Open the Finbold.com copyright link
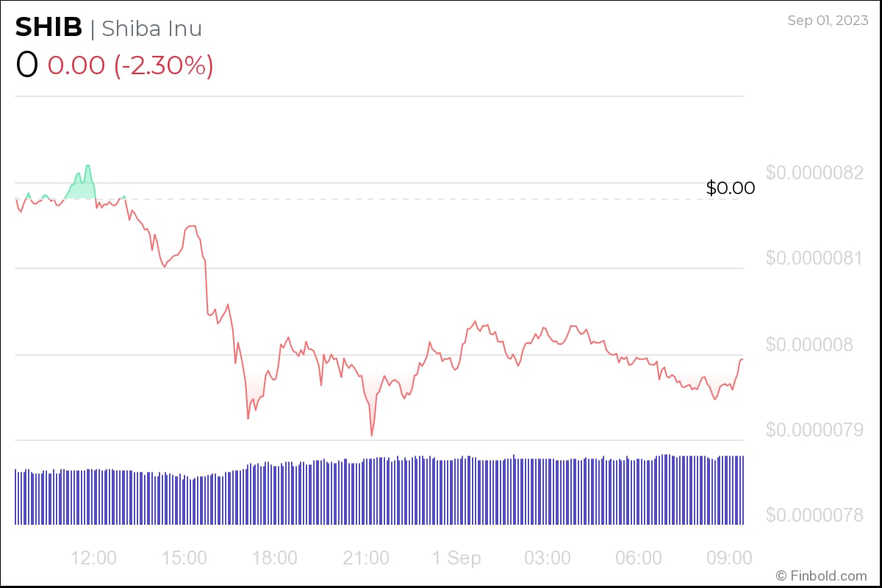 (x=821, y=575)
